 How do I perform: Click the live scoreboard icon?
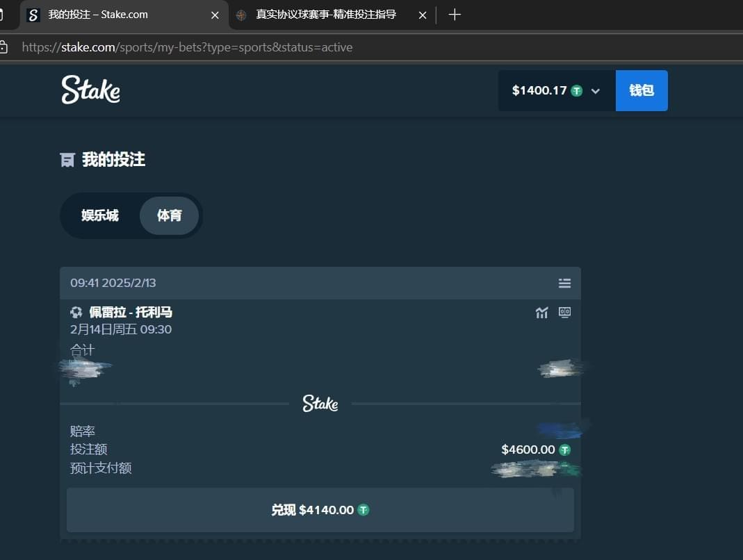point(564,313)
